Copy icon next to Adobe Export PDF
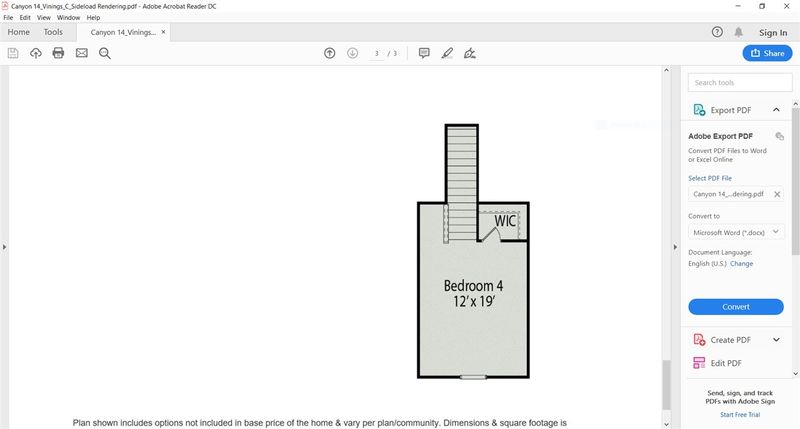The image size is (800, 429). (x=779, y=136)
